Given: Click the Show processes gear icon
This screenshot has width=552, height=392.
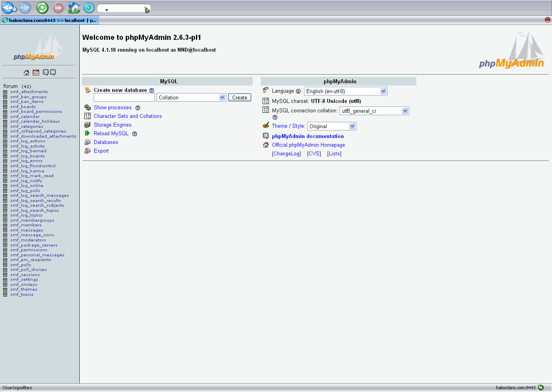Looking at the screenshot, I should (88, 107).
